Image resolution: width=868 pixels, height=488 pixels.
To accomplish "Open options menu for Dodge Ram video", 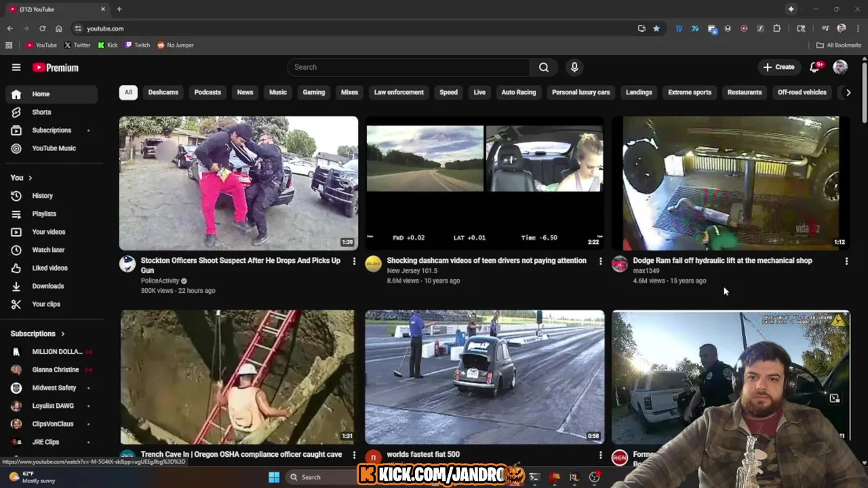I will click(x=846, y=261).
